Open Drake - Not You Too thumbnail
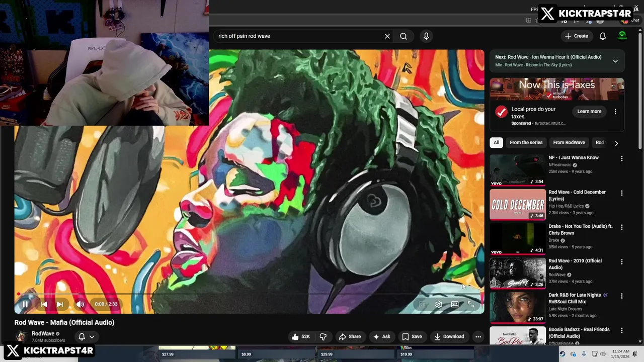Screen dimensions: 644x362 (x=518, y=239)
